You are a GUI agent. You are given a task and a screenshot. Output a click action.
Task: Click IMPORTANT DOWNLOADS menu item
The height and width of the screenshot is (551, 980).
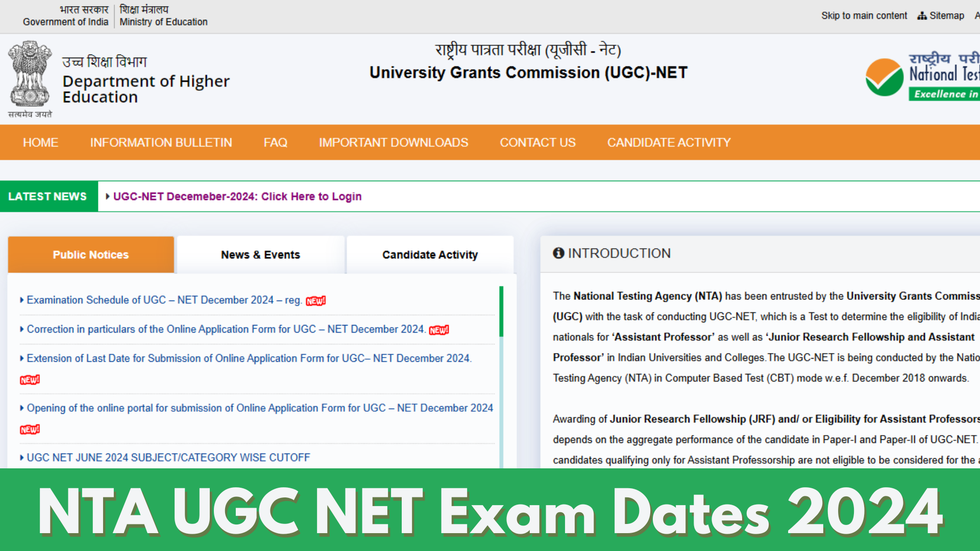[393, 142]
